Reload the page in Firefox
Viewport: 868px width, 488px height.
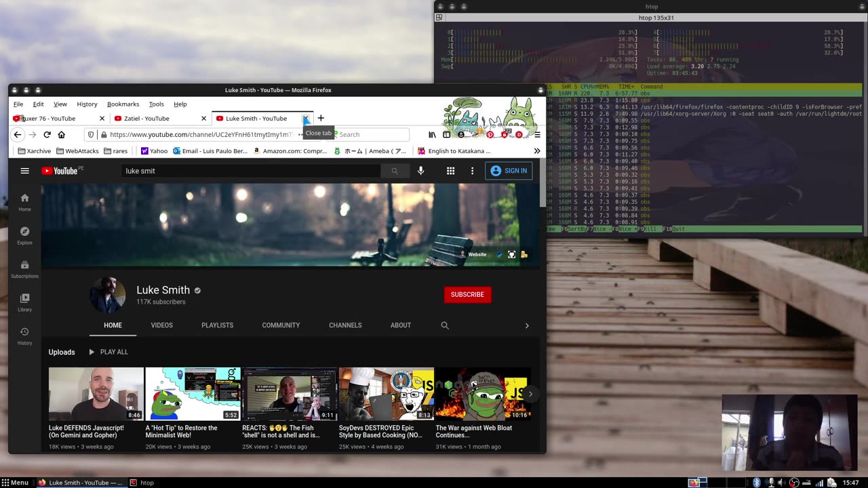(x=47, y=134)
